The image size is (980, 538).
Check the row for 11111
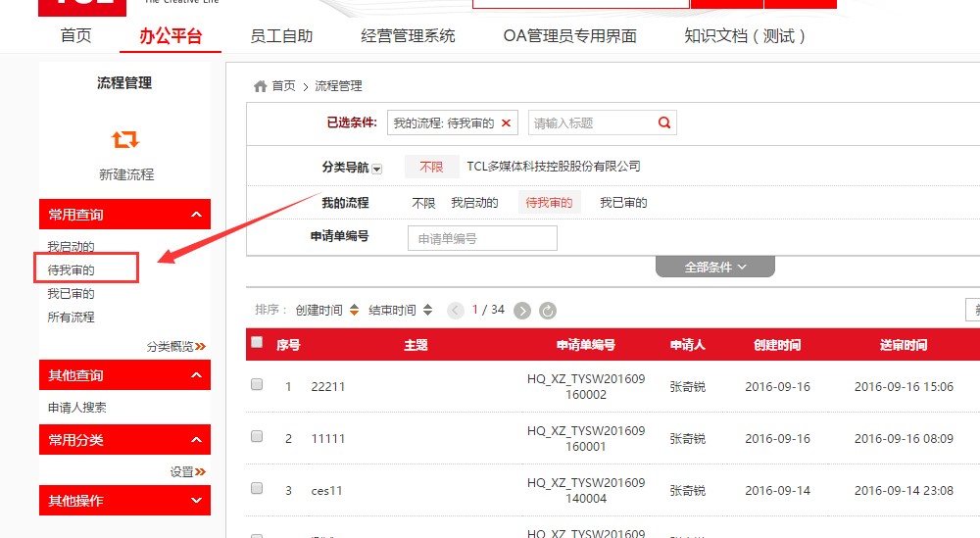(x=257, y=437)
